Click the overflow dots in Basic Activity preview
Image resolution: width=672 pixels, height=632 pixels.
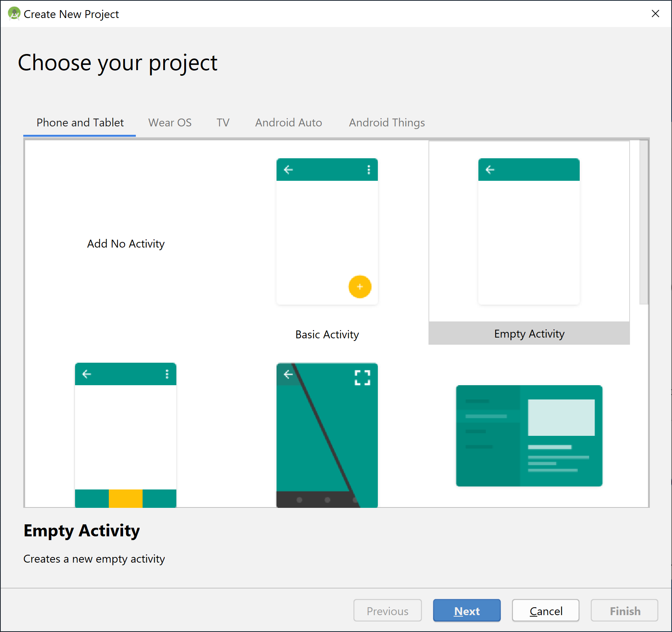(369, 170)
